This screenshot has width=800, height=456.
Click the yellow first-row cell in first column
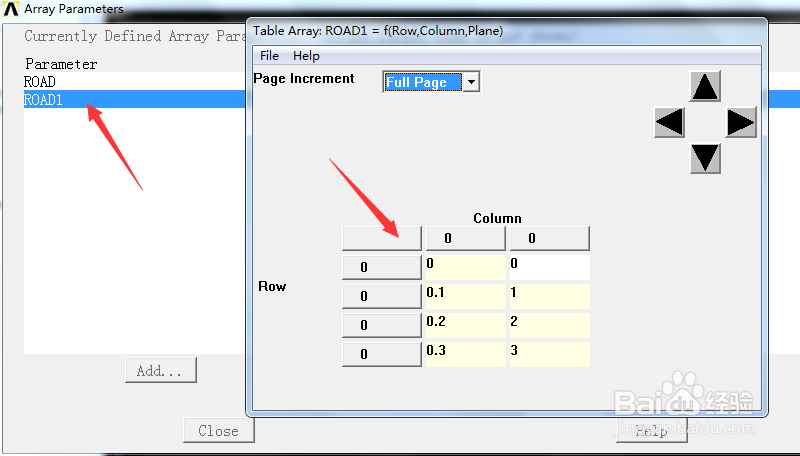(x=466, y=267)
